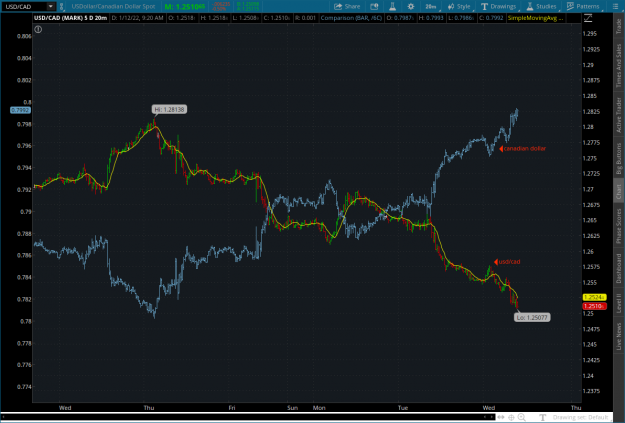Select the 'usd/cad' chart annotation

[x=509, y=262]
